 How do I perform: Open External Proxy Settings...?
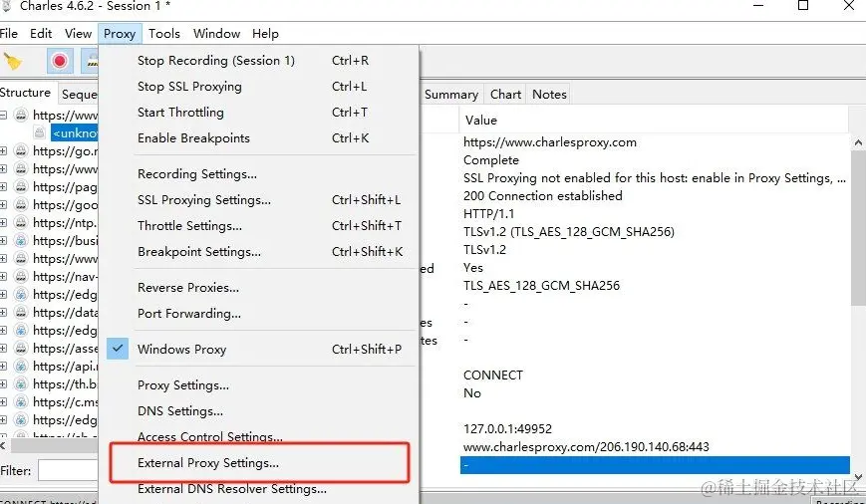click(260, 462)
